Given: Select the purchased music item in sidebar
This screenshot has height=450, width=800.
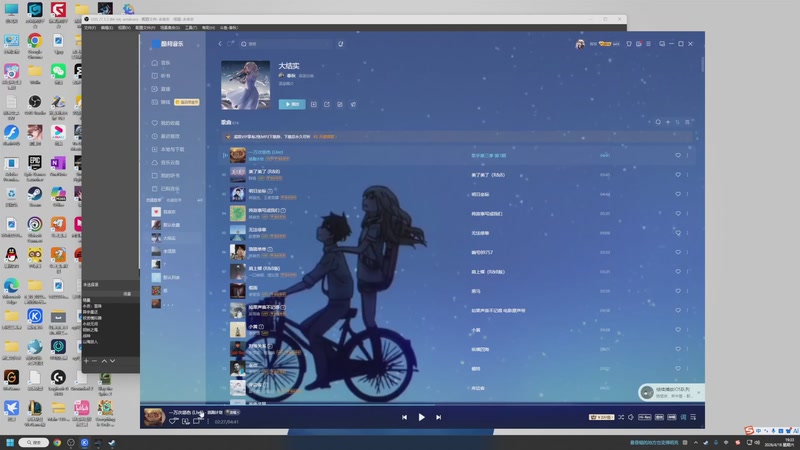Looking at the screenshot, I should [166, 189].
